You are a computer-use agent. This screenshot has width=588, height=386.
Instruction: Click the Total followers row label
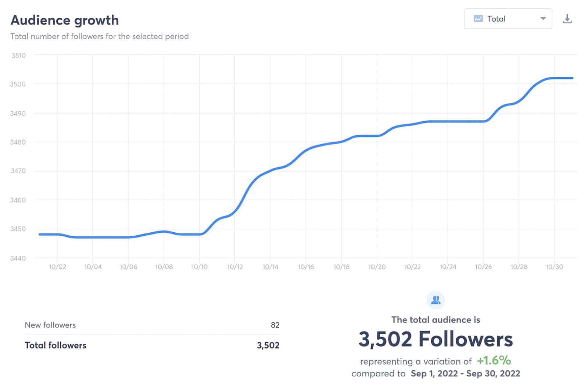pos(55,345)
